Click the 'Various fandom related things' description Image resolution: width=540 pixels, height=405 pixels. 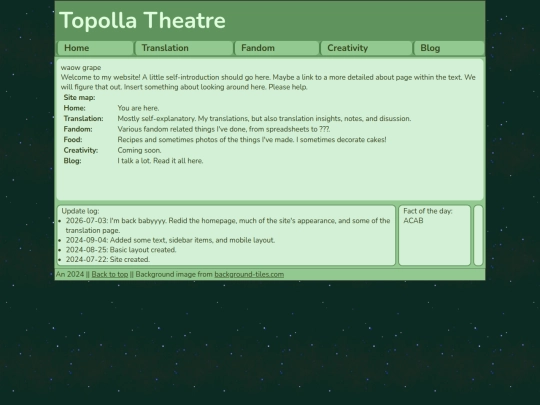click(224, 129)
